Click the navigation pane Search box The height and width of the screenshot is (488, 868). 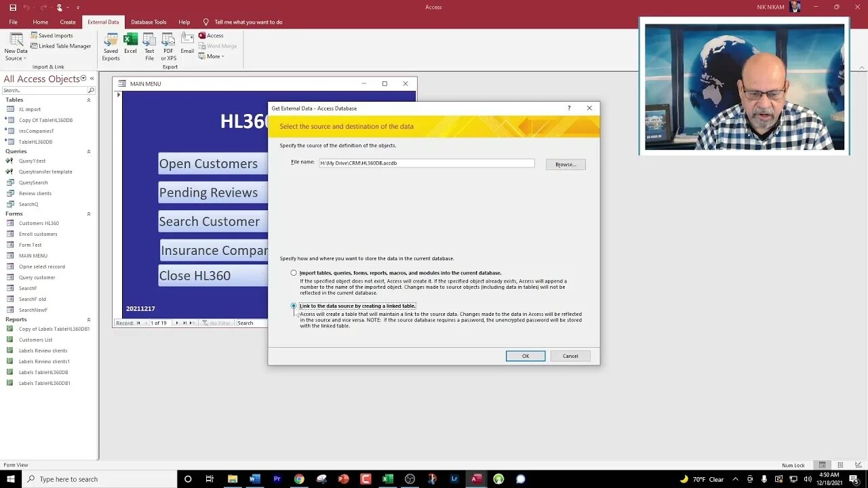[x=45, y=90]
